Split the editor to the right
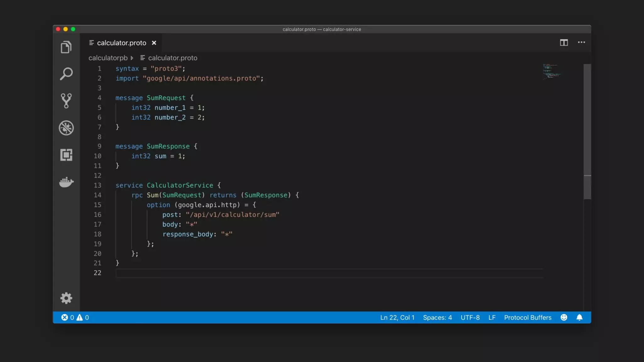The height and width of the screenshot is (362, 644). pyautogui.click(x=564, y=42)
